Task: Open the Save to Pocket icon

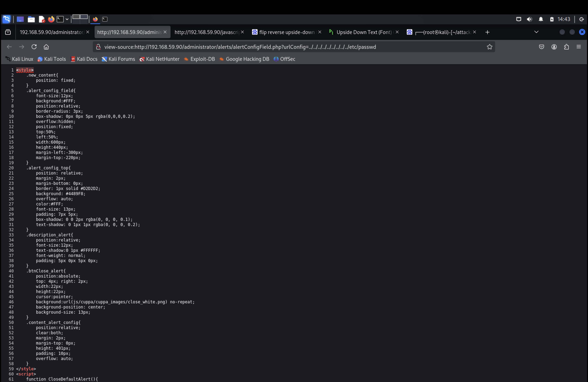Action: point(541,47)
